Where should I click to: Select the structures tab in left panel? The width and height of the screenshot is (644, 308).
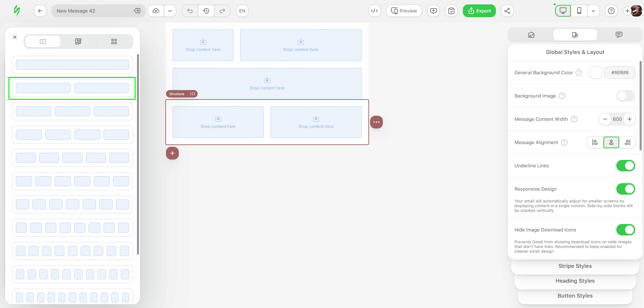(x=43, y=41)
